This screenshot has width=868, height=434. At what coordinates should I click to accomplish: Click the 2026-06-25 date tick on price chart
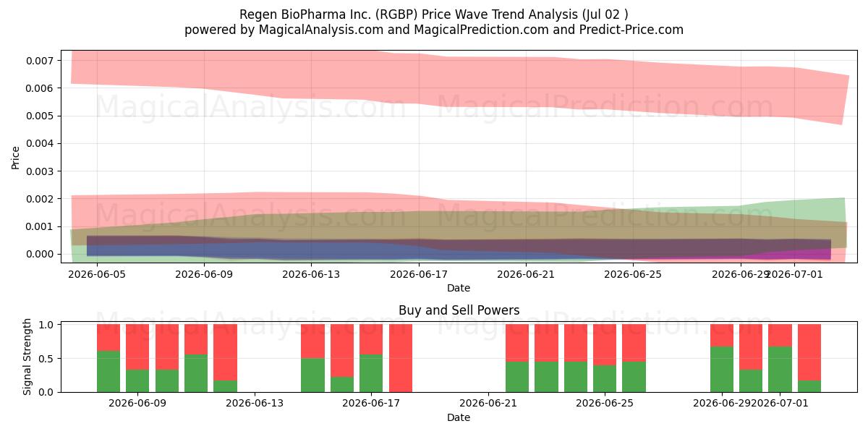point(633,274)
